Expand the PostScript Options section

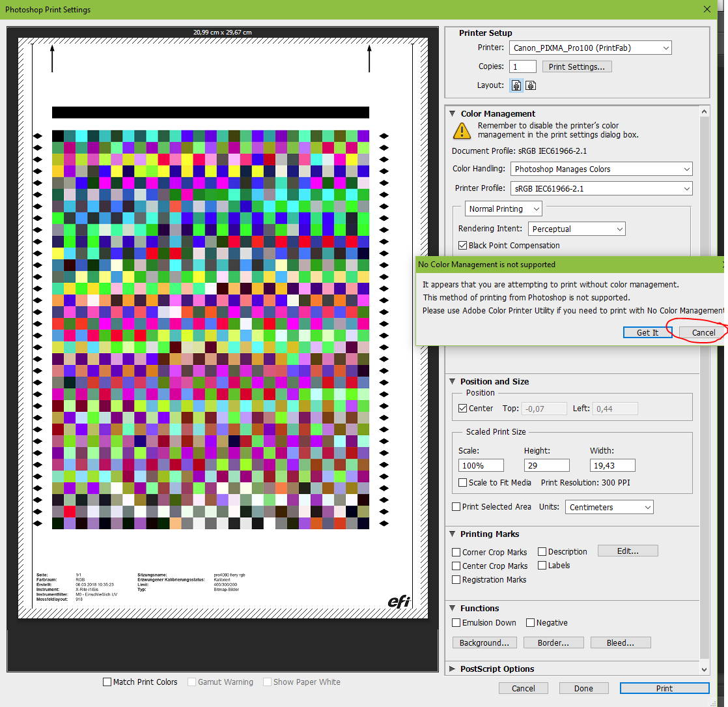click(452, 669)
